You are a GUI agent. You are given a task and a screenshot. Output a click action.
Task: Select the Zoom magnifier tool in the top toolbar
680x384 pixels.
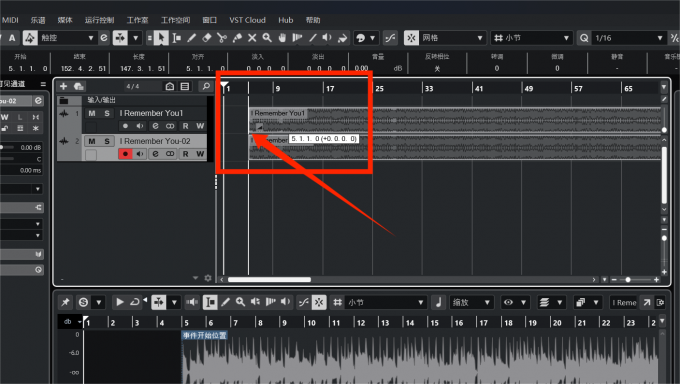tap(267, 38)
